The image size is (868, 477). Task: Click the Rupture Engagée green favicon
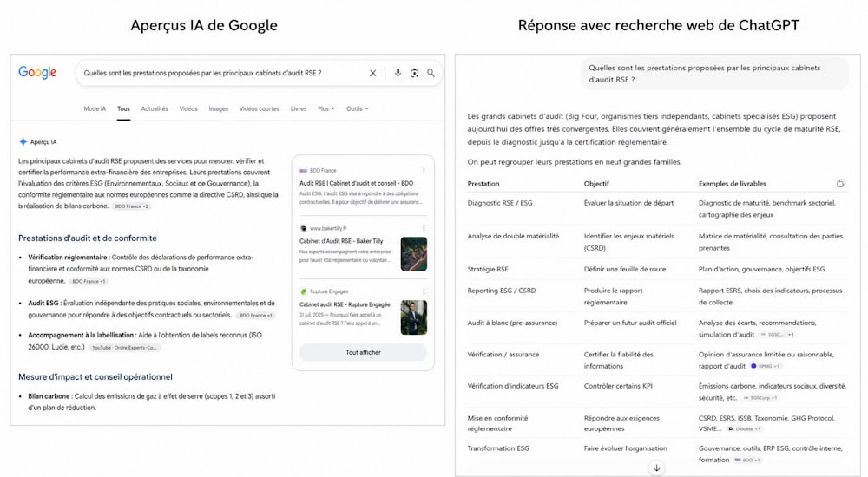coord(303,291)
